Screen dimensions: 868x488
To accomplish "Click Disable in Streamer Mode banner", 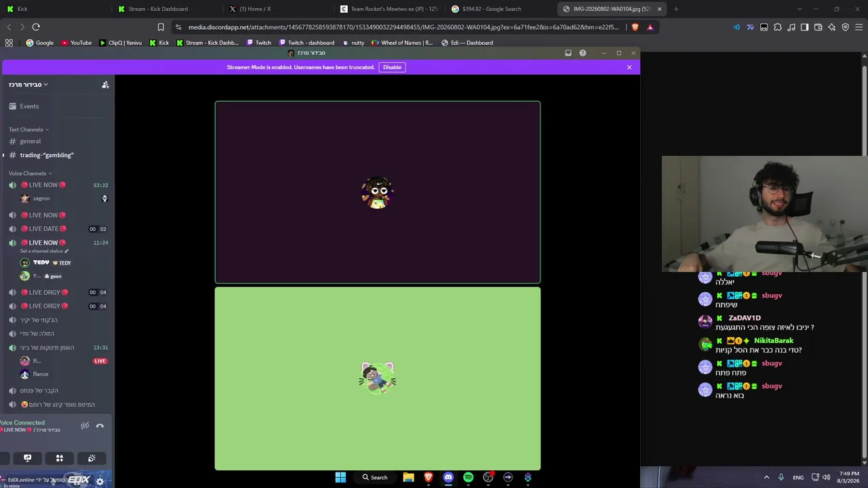I will [392, 67].
